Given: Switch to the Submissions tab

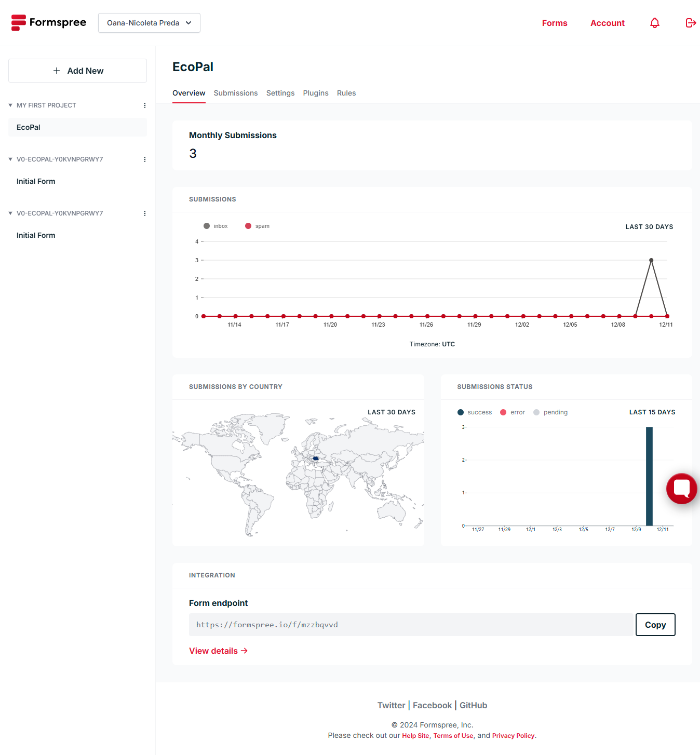Looking at the screenshot, I should point(236,93).
